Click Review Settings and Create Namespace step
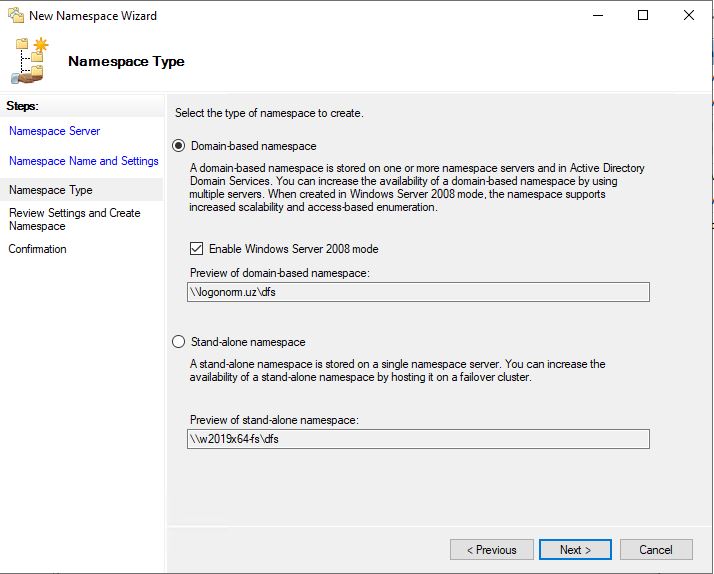714x574 pixels. pos(74,219)
